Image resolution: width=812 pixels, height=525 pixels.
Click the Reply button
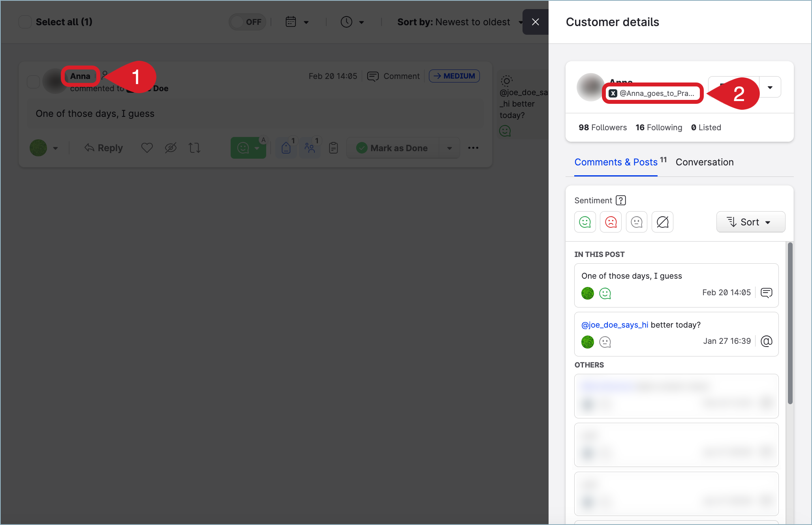[103, 148]
